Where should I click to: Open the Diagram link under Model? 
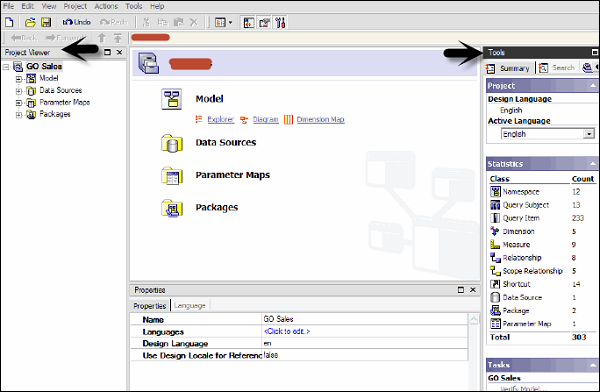[265, 119]
